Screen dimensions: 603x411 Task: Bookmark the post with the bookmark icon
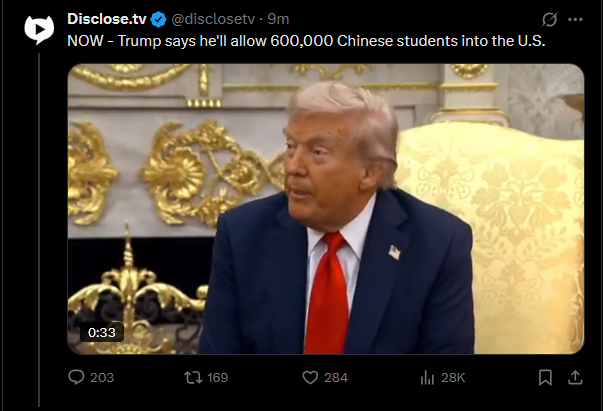click(545, 378)
